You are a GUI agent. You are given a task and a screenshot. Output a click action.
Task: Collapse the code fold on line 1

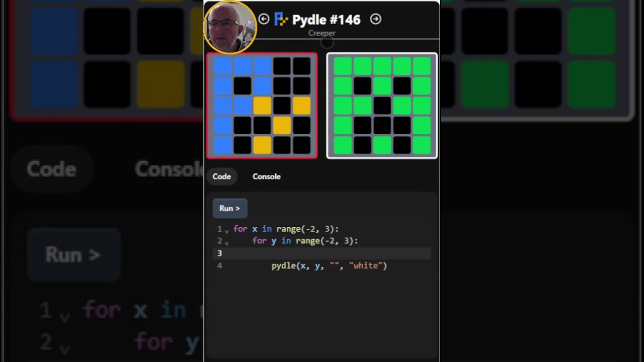[x=226, y=230]
